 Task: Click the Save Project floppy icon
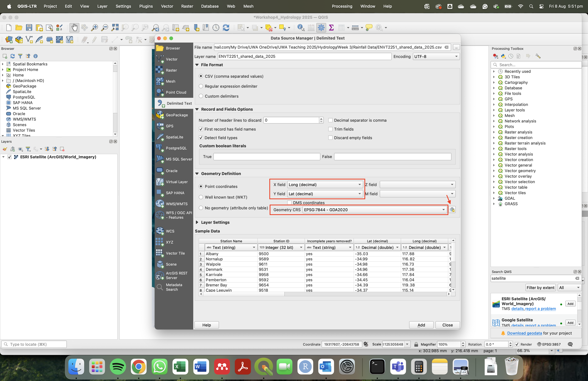[29, 28]
